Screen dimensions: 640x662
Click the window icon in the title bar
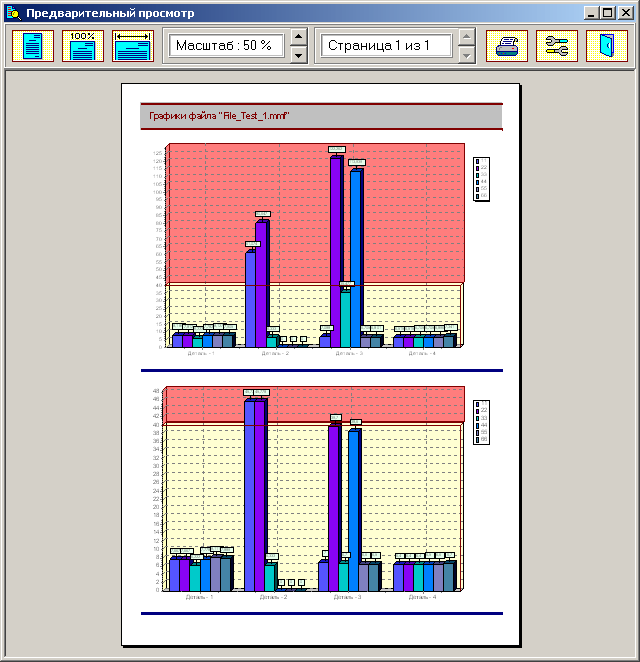pos(13,14)
